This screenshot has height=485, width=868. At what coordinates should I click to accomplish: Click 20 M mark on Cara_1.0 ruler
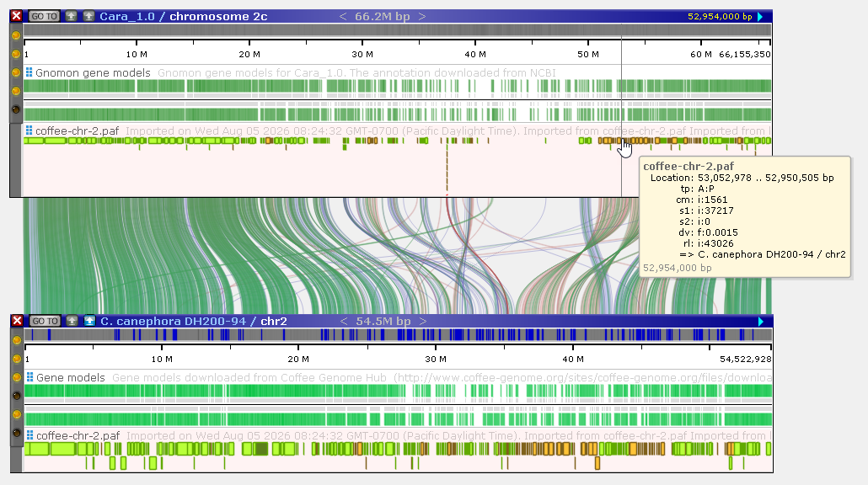(249, 54)
